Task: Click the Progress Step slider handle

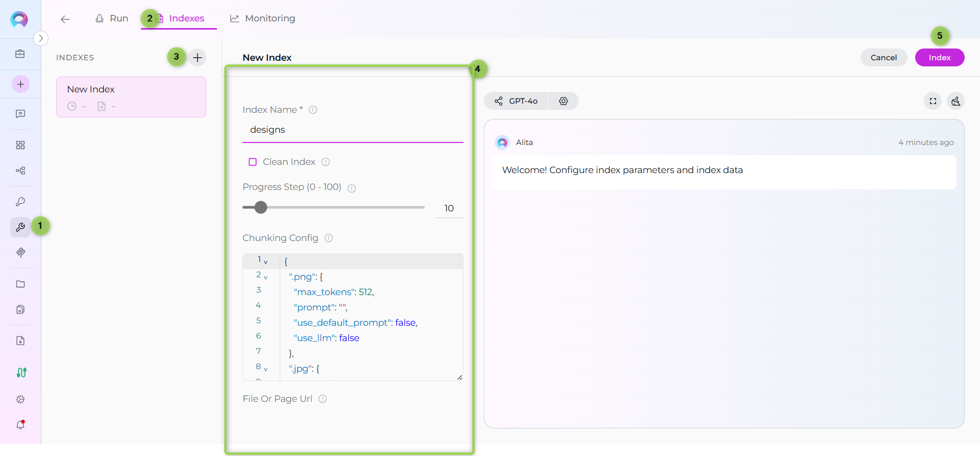Action: click(261, 207)
